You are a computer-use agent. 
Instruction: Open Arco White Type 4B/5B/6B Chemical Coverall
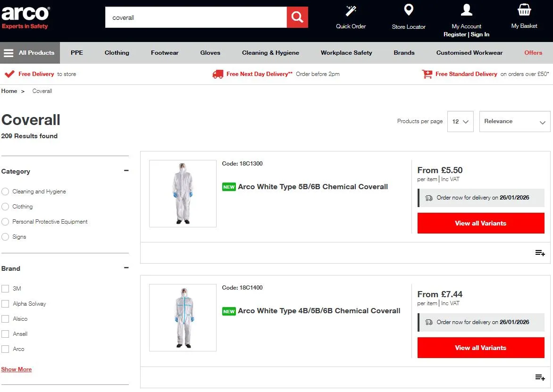(319, 311)
